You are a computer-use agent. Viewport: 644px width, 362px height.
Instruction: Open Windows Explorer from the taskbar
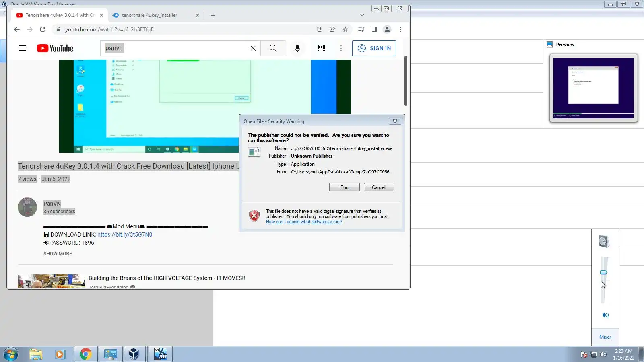(36, 354)
